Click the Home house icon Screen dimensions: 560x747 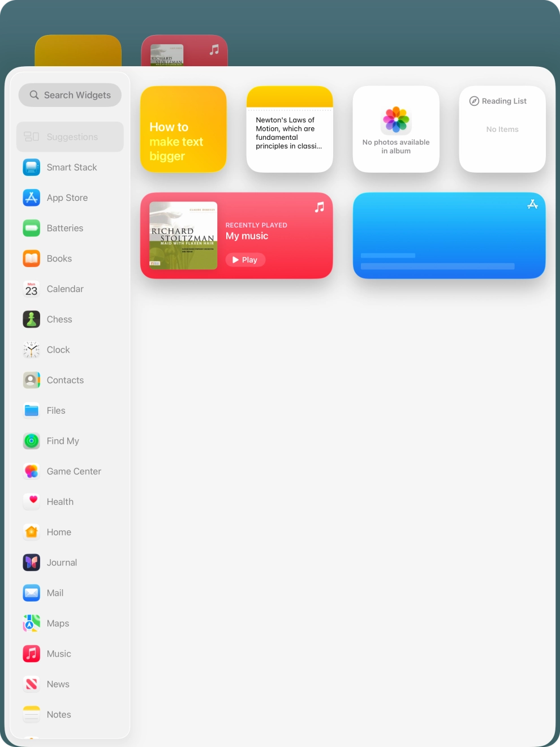[32, 532]
